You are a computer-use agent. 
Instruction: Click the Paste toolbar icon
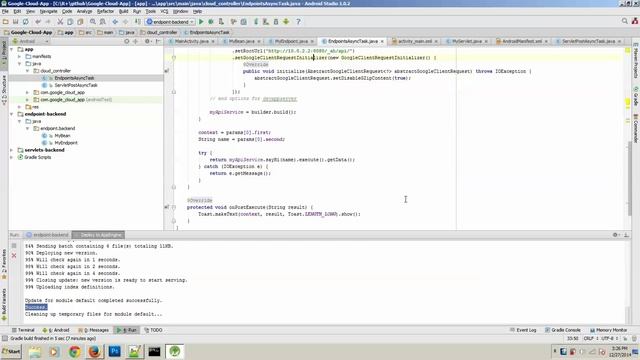[x=80, y=22]
